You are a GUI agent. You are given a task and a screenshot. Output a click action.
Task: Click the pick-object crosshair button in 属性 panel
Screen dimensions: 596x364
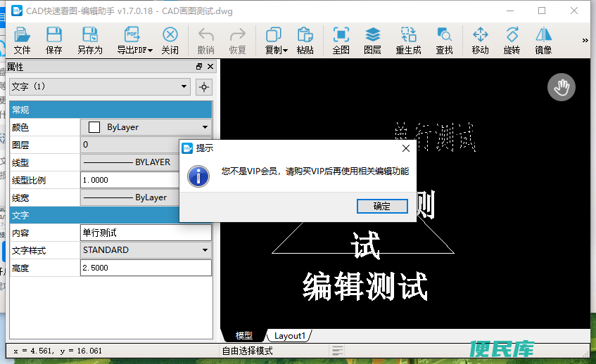click(204, 87)
